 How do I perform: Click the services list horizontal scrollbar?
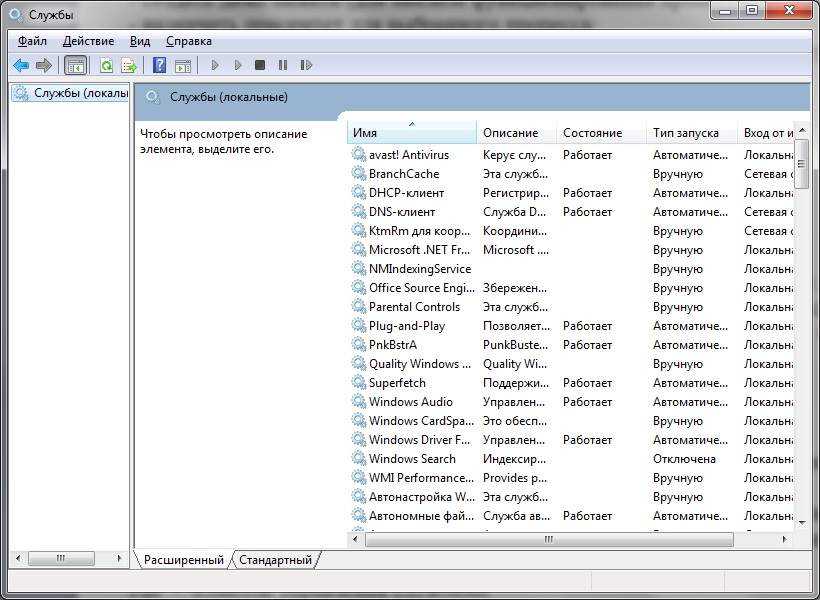tap(548, 540)
